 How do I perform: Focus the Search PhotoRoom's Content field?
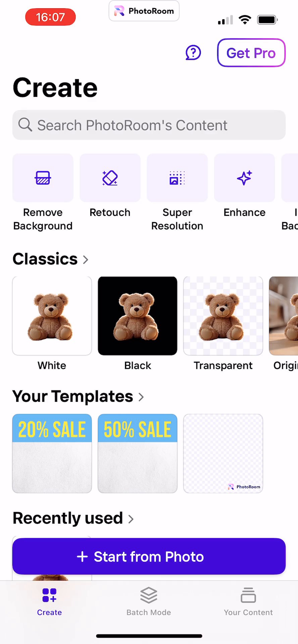coord(149,125)
